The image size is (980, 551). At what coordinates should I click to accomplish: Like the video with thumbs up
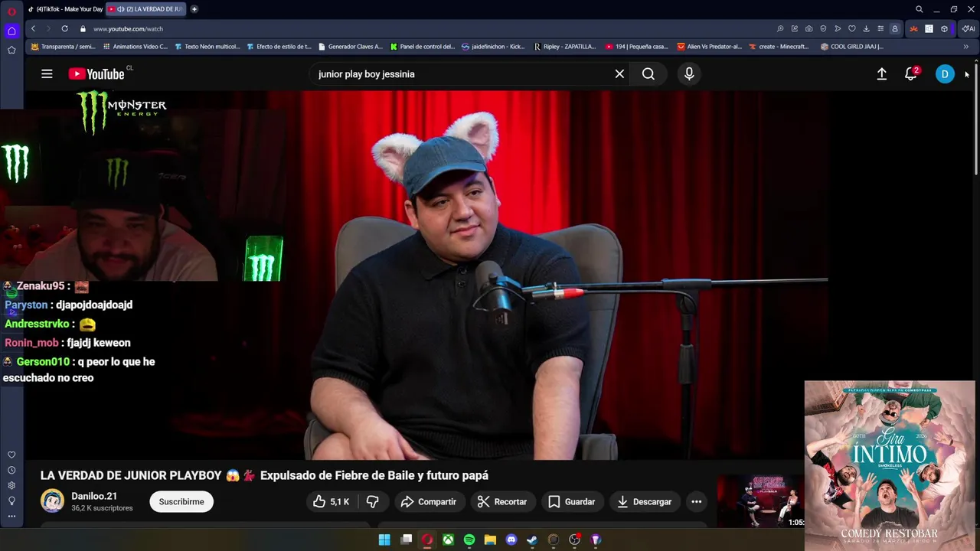(x=332, y=502)
